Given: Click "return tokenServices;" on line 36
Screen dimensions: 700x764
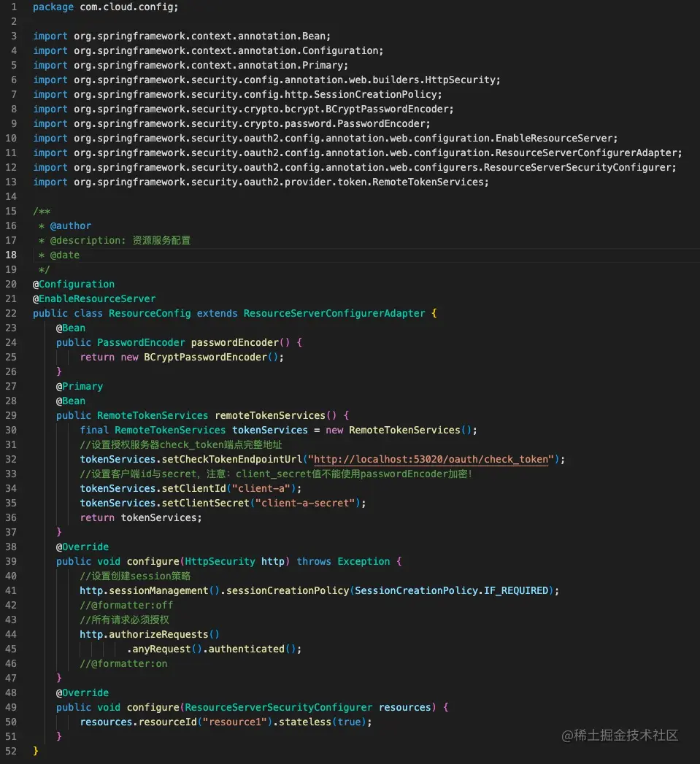Looking at the screenshot, I should [141, 518].
